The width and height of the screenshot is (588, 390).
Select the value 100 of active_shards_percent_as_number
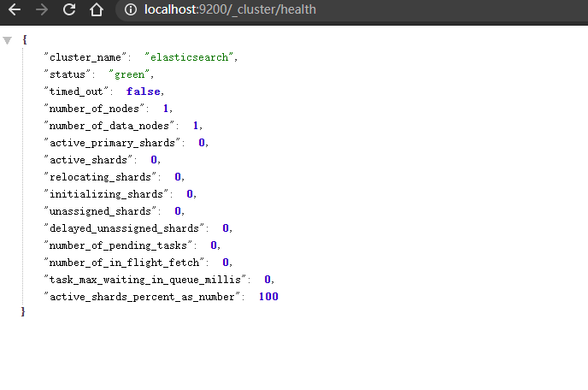[268, 297]
